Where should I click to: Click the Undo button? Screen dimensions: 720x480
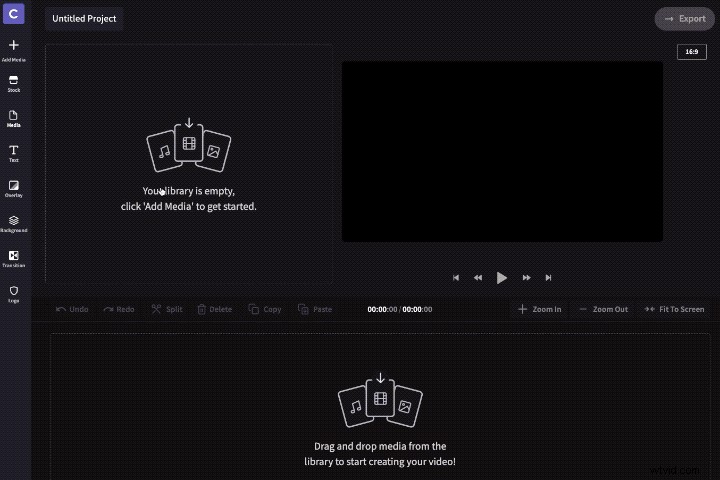coord(72,309)
